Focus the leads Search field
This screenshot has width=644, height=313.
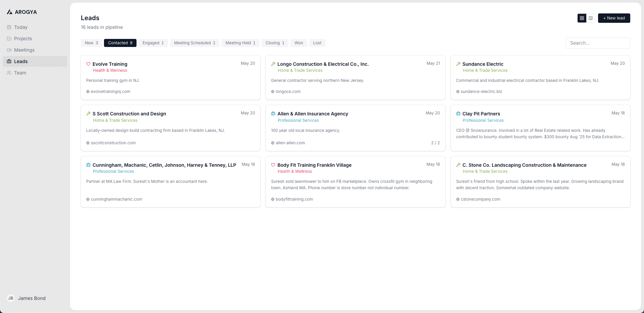pos(598,43)
